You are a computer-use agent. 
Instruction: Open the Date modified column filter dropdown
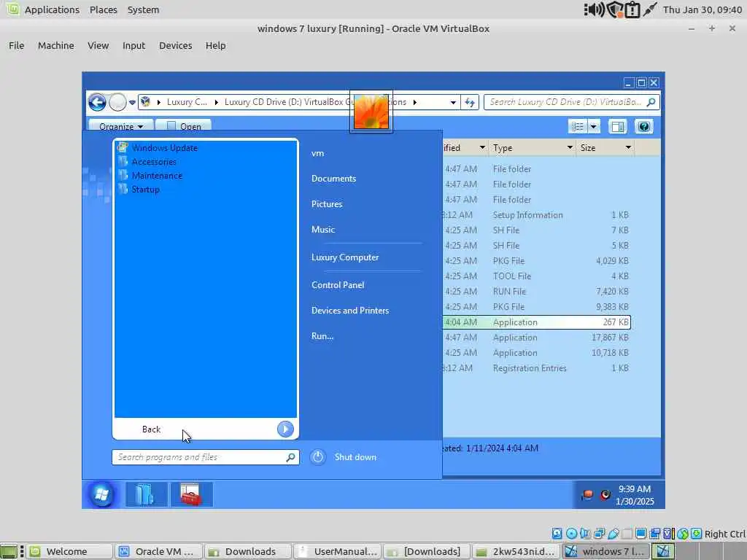point(482,147)
